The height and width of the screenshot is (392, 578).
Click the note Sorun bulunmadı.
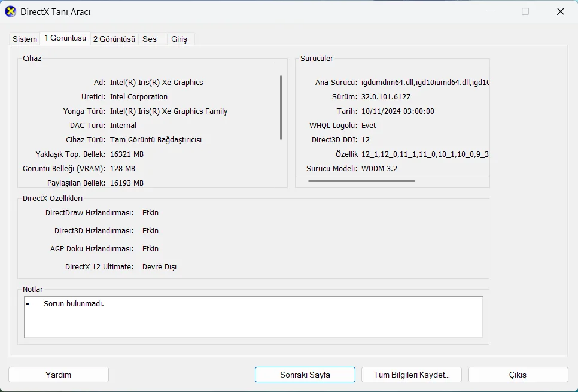pos(74,304)
